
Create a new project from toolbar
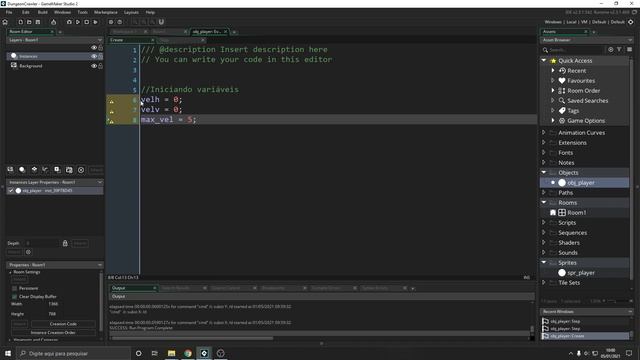tap(20, 22)
